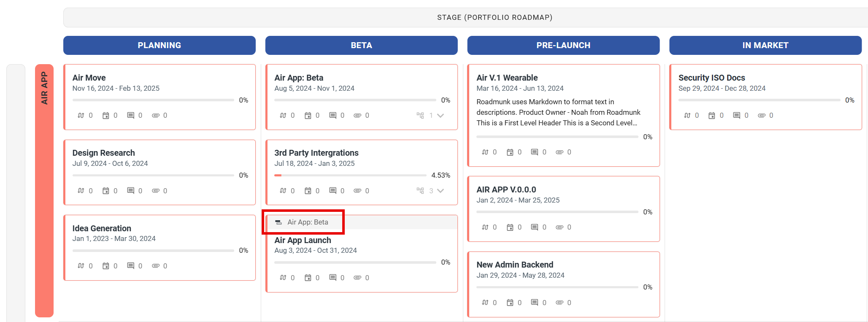The width and height of the screenshot is (868, 322).
Task: Select the PLANNING column header
Action: (x=159, y=45)
